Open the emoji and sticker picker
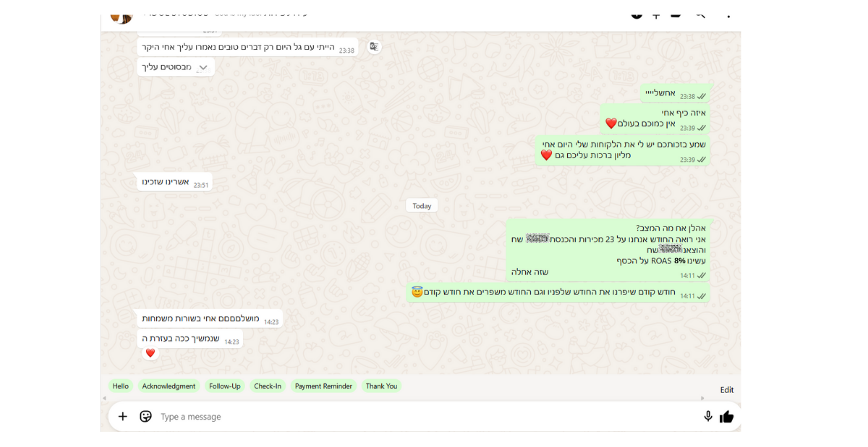868x447 pixels. [x=145, y=417]
